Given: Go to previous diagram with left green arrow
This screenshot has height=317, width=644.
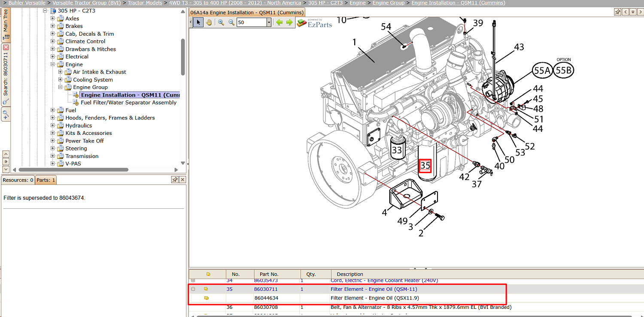Looking at the screenshot, I should point(279,22).
